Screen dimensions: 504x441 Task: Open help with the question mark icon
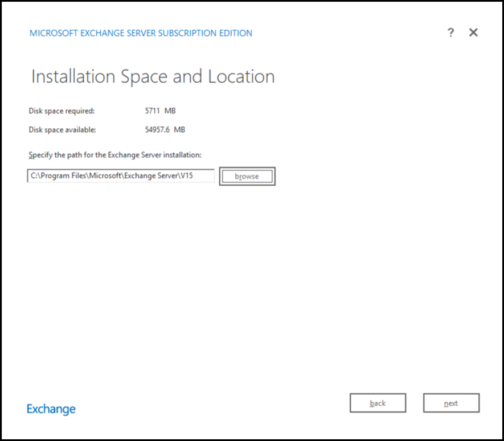450,32
